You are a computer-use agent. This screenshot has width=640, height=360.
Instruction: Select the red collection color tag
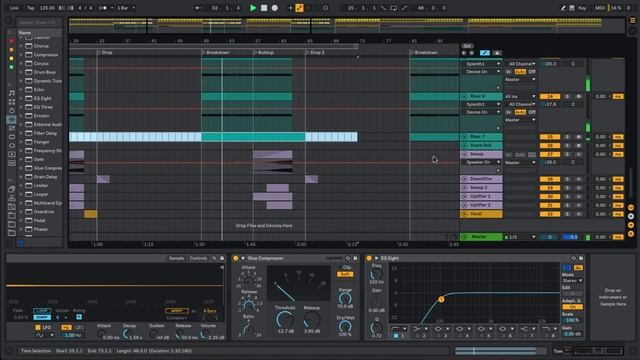pyautogui.click(x=11, y=41)
